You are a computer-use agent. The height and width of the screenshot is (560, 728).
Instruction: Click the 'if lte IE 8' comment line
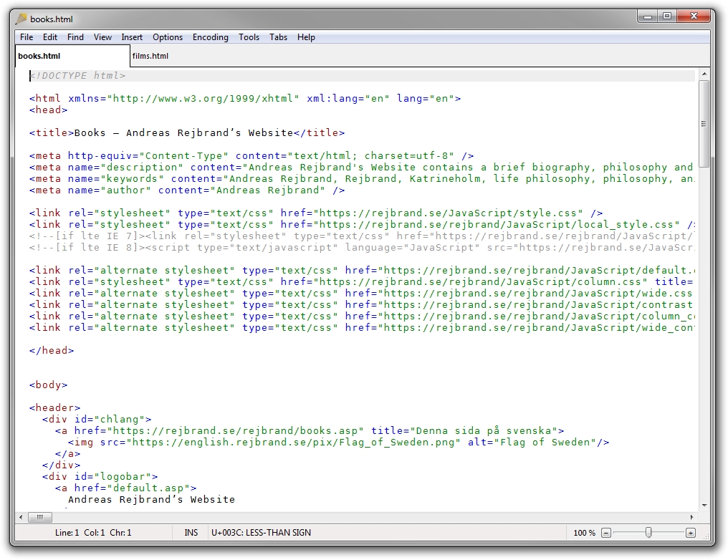click(x=362, y=248)
